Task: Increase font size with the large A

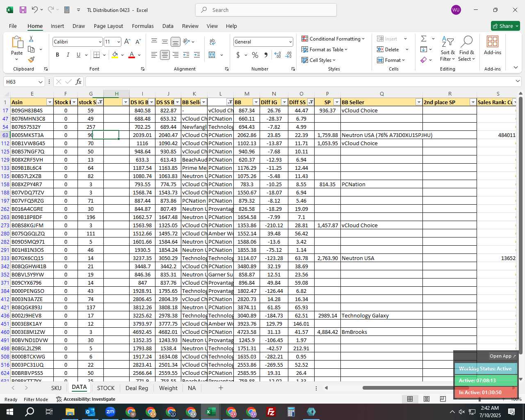Action: tap(127, 42)
